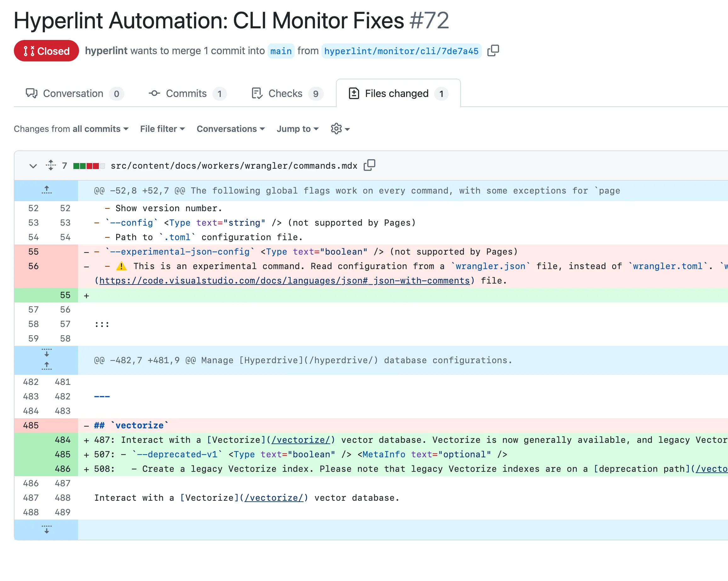Copy the head branch name icon
Screen dimensions: 728x581
(x=493, y=51)
